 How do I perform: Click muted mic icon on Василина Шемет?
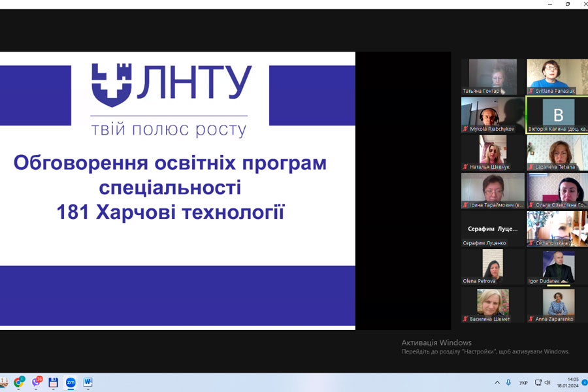pyautogui.click(x=465, y=319)
